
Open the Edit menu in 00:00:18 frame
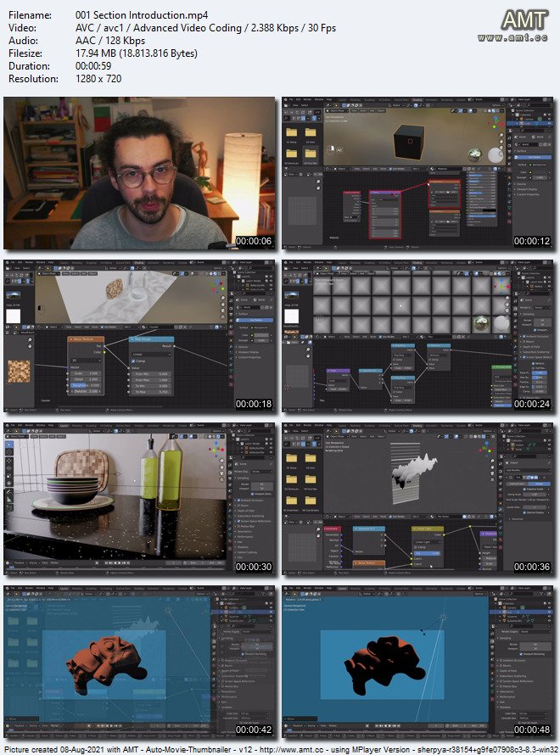(20, 262)
